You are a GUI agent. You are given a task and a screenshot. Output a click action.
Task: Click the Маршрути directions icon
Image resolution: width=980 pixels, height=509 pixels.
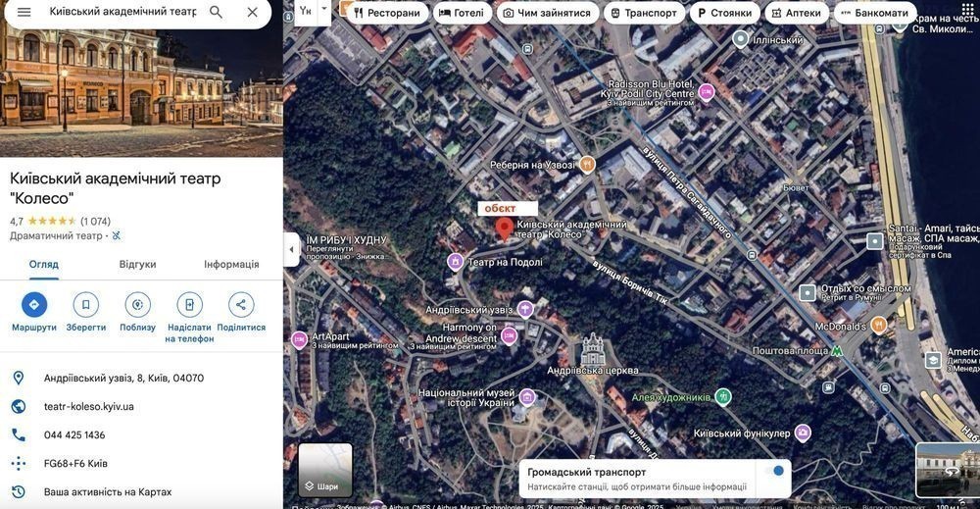pos(34,305)
